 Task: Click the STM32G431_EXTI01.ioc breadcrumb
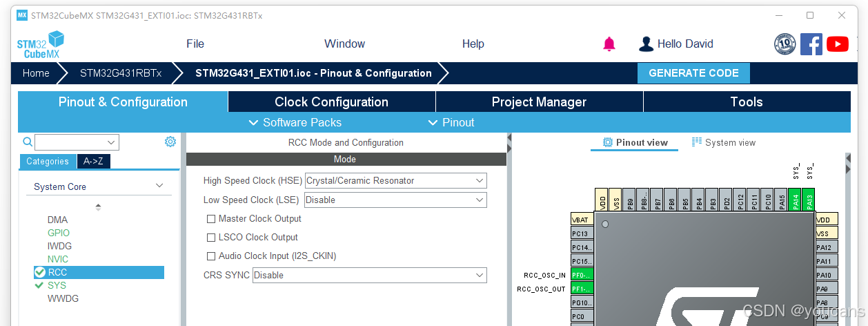click(313, 73)
